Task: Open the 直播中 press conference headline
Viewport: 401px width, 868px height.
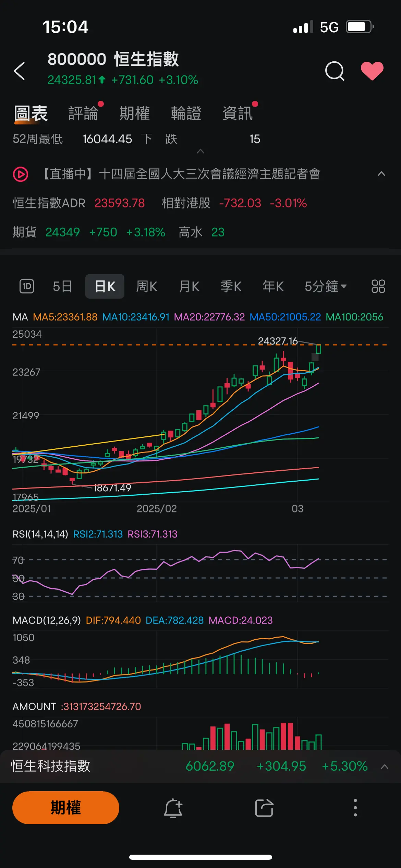Action: pyautogui.click(x=180, y=174)
